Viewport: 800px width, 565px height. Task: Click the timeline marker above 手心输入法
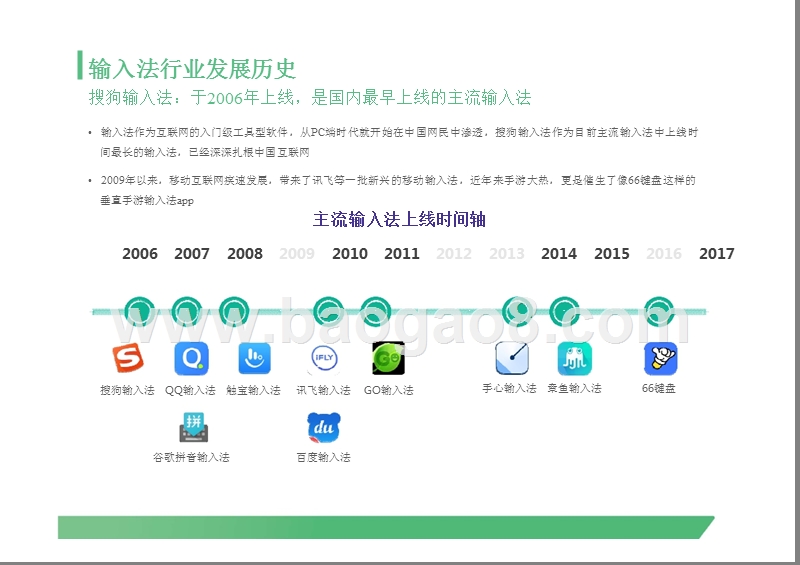[x=517, y=311]
